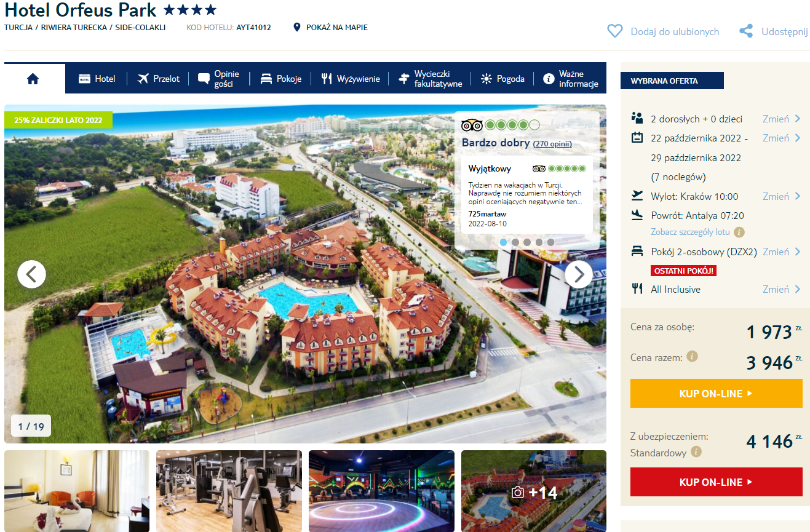Click the Pokaż na mapie link
The height and width of the screenshot is (532, 810).
337,27
